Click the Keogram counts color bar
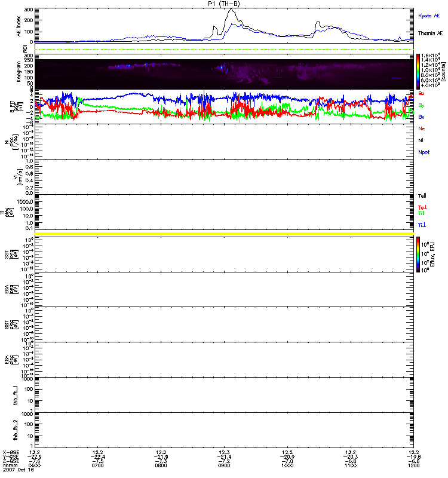 point(418,72)
